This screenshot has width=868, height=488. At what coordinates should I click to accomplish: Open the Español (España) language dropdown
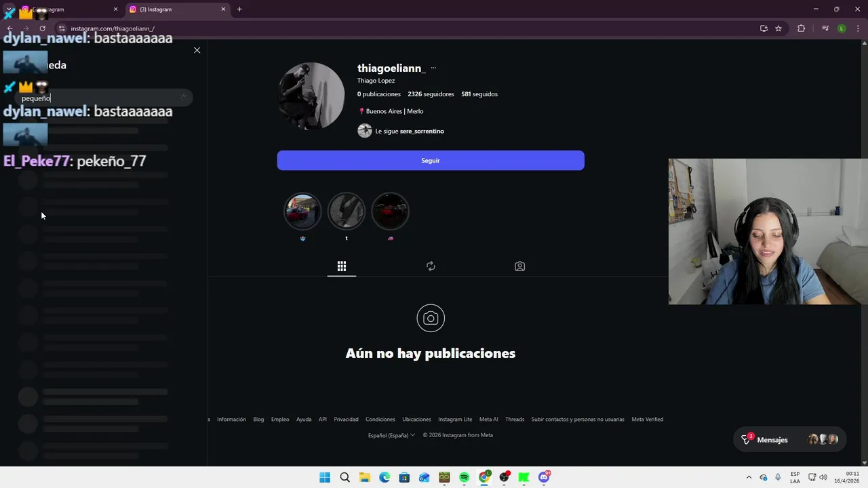point(391,435)
